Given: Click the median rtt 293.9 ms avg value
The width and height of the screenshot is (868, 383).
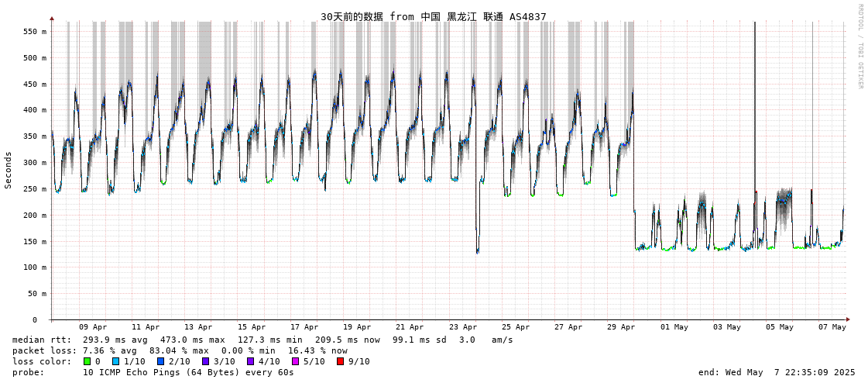Looking at the screenshot, I should (x=114, y=340).
